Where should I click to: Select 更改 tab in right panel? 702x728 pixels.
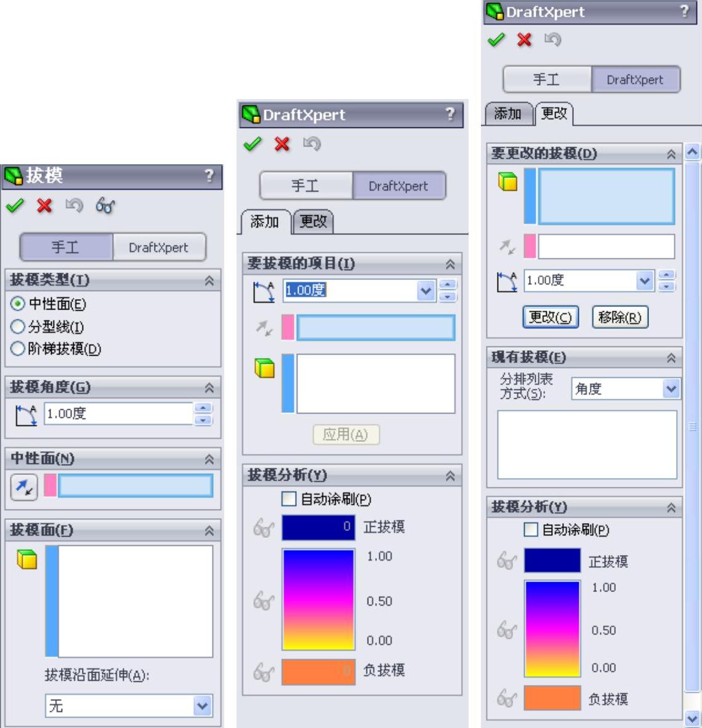[555, 113]
